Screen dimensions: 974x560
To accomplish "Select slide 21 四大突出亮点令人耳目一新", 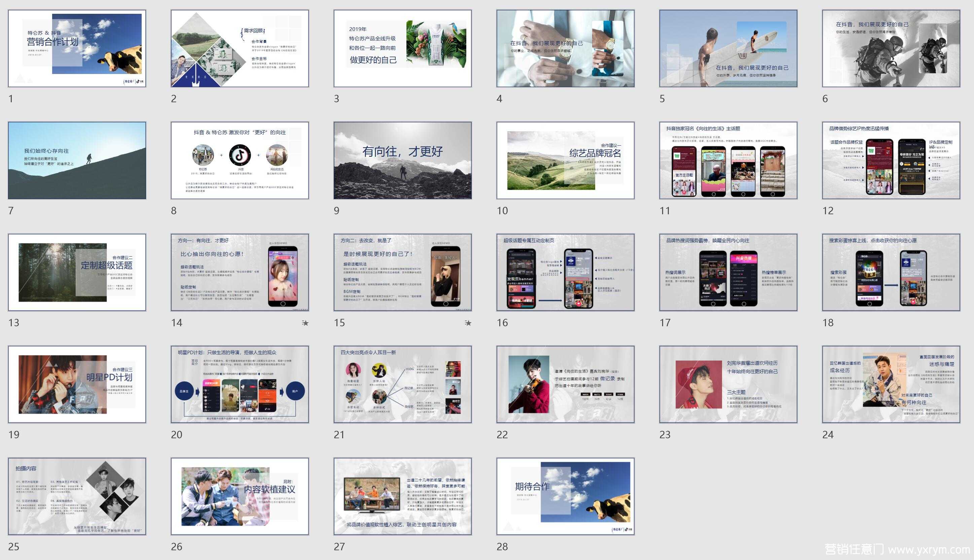I will coord(402,384).
